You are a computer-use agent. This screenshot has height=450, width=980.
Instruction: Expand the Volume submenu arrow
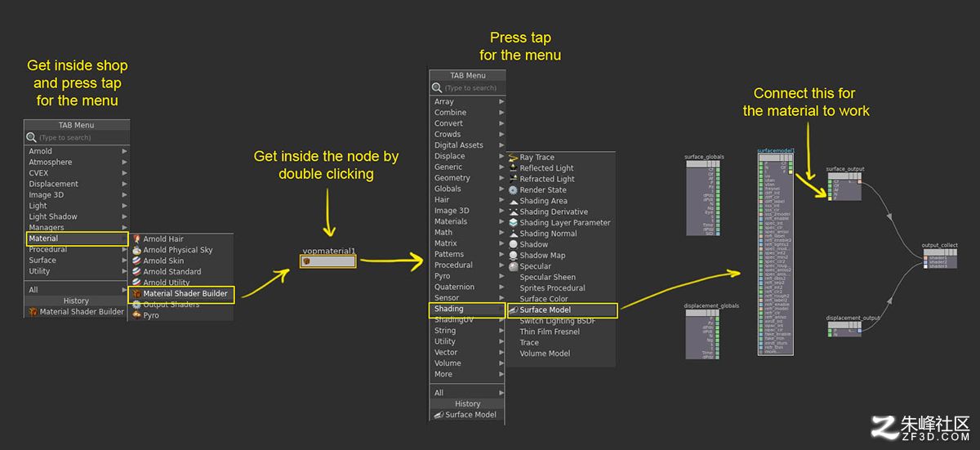501,363
